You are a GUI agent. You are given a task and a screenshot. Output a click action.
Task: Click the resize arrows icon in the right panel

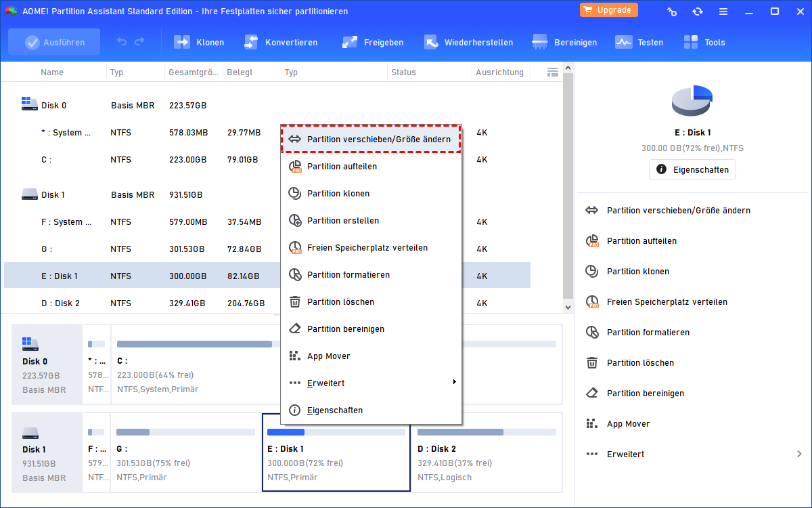click(x=592, y=211)
